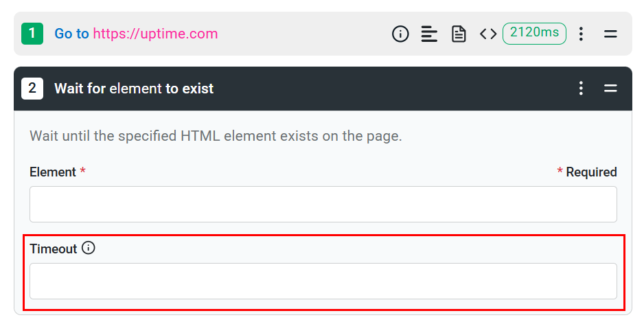Open the three-dot menu for step 1
Screen dimensions: 644x322
tap(582, 34)
